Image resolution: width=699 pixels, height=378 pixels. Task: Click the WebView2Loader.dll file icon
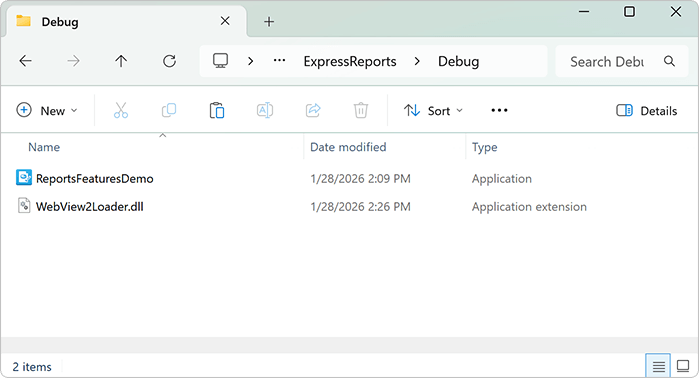(24, 205)
